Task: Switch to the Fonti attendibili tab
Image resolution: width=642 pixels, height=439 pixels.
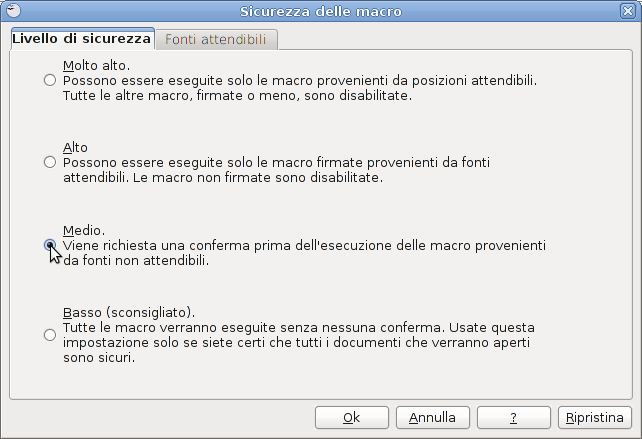Action: 216,39
